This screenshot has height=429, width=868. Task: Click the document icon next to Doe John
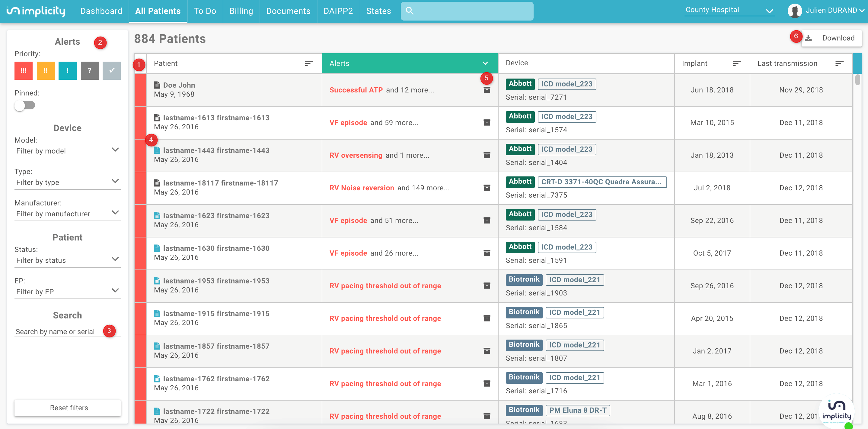[157, 85]
